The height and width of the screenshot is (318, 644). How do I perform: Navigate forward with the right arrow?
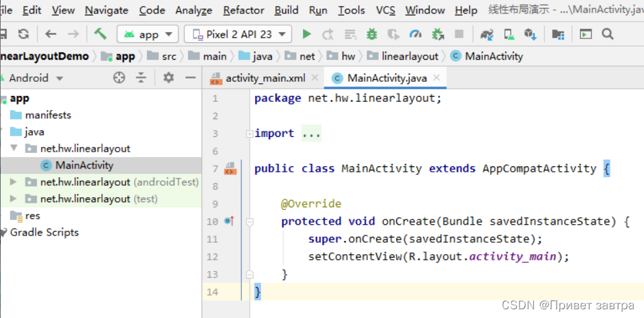tap(73, 34)
